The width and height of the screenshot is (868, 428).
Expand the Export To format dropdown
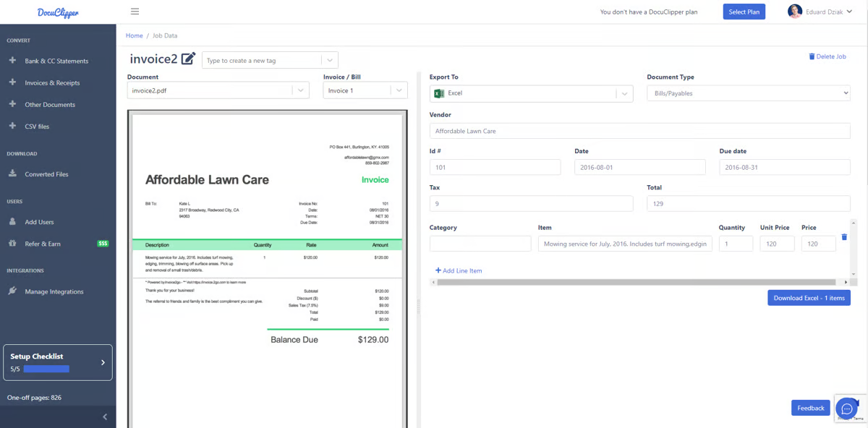(x=624, y=93)
